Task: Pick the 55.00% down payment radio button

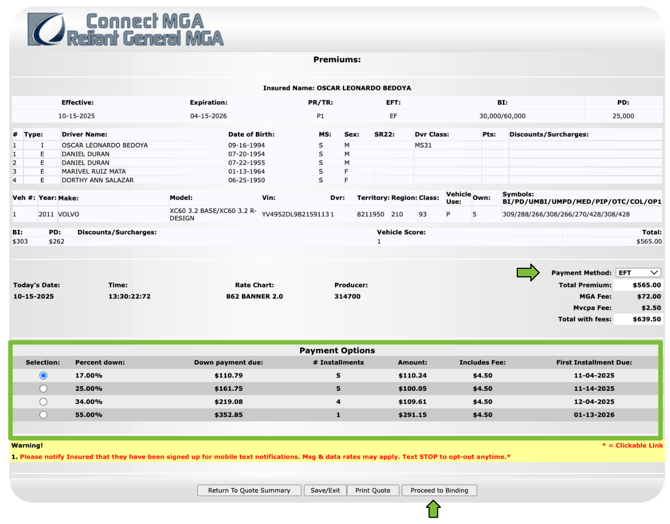Action: [43, 414]
